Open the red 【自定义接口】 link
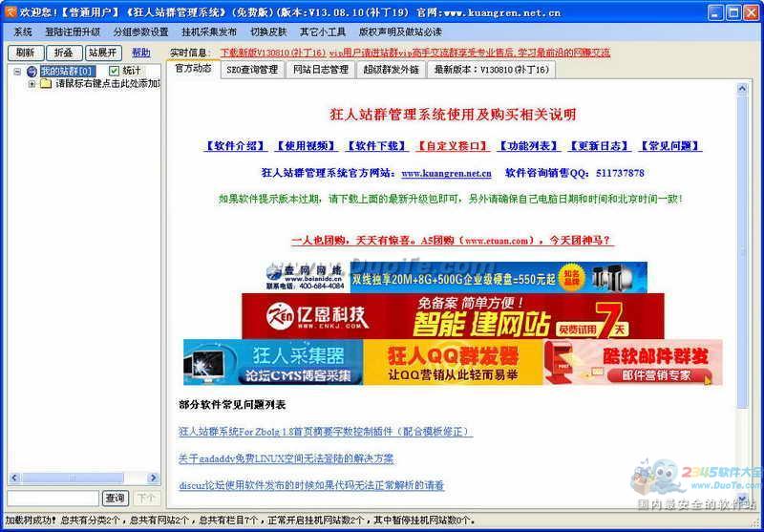This screenshot has width=764, height=532. (453, 146)
